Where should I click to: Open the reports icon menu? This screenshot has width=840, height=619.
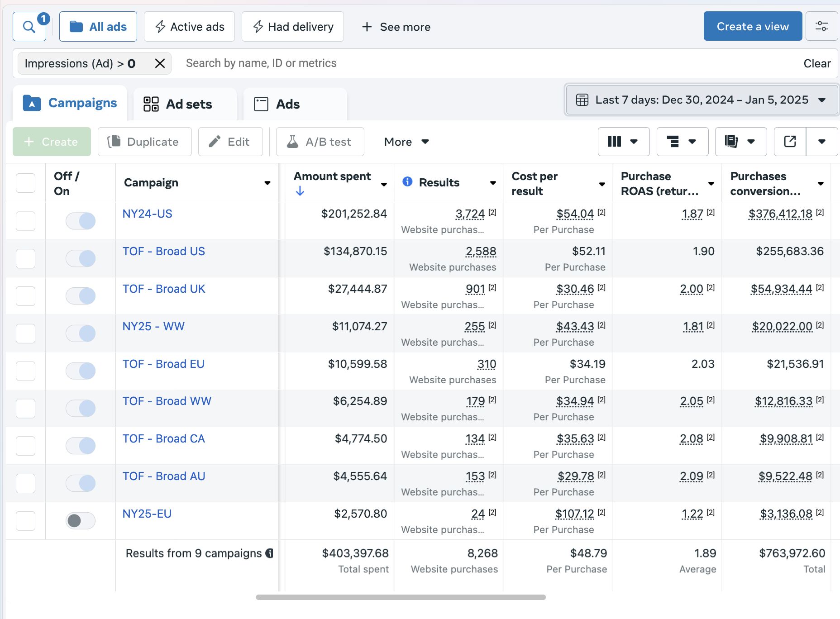click(740, 142)
